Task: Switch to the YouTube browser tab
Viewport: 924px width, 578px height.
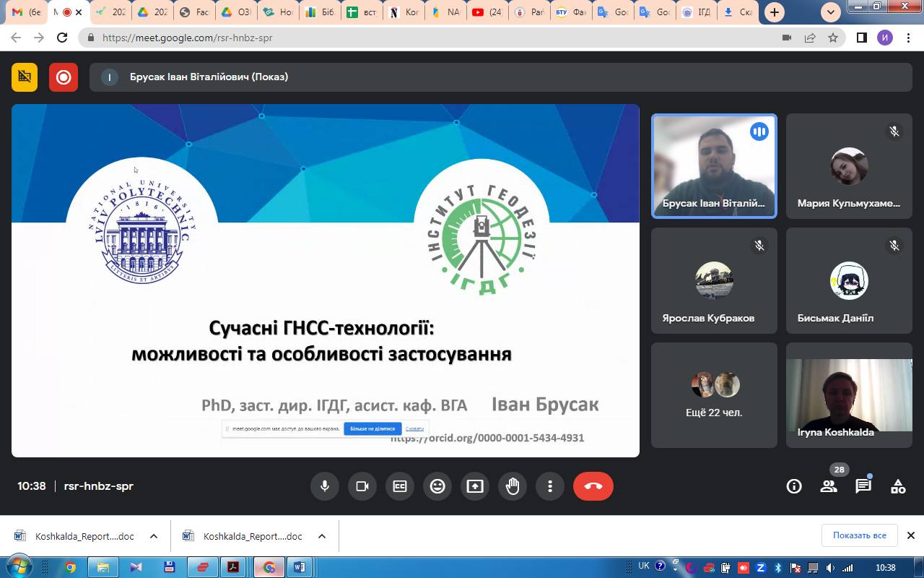Action: (486, 12)
